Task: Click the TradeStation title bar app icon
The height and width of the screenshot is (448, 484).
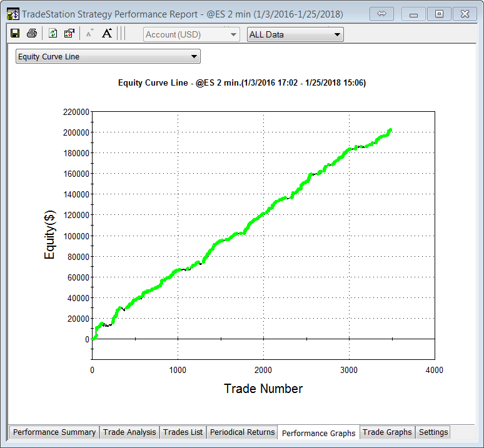Action: [x=12, y=13]
